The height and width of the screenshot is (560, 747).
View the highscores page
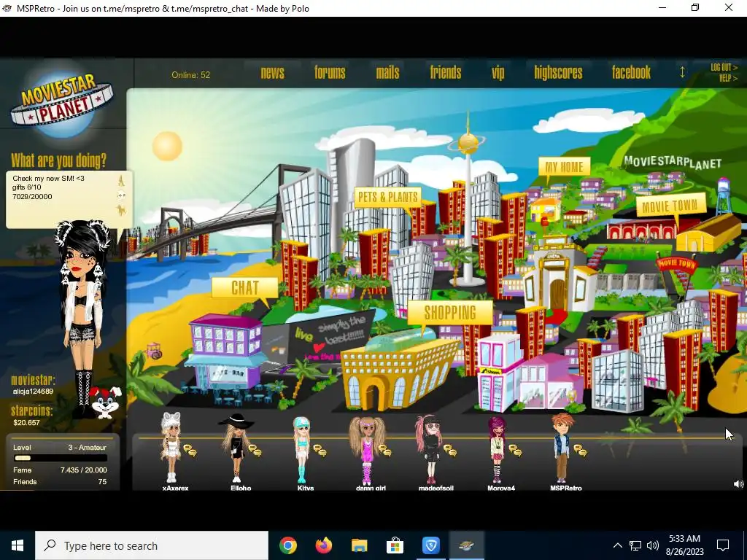[558, 72]
